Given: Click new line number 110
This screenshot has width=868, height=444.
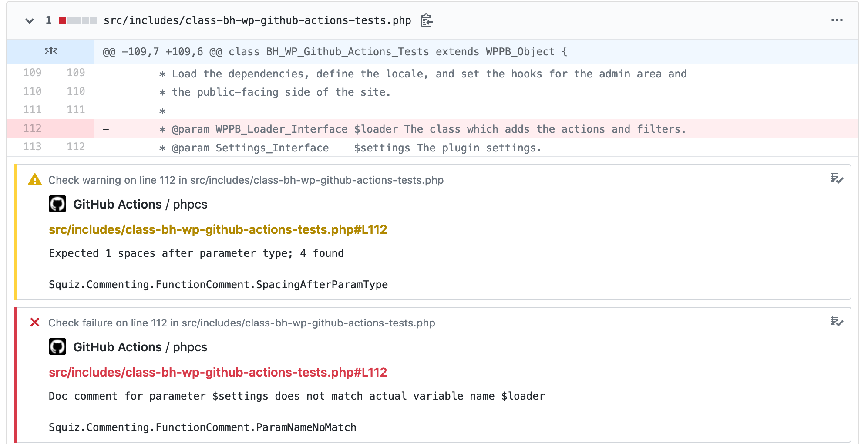Looking at the screenshot, I should click(76, 91).
